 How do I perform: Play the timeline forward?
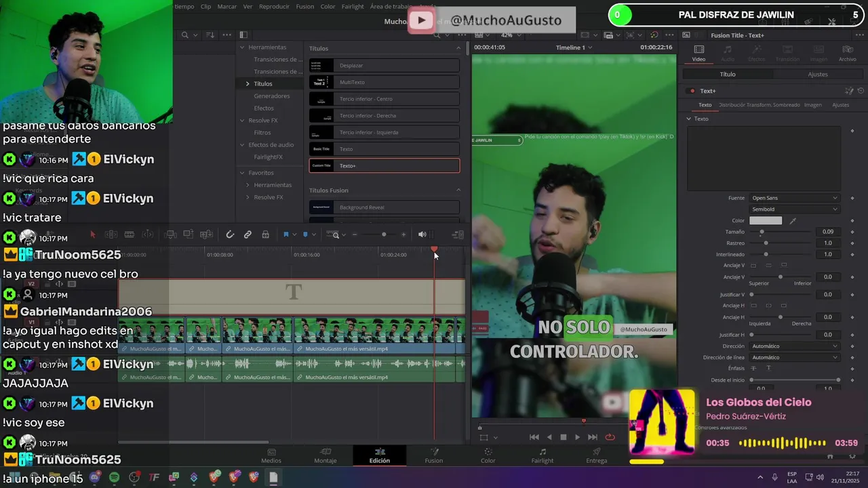[578, 437]
